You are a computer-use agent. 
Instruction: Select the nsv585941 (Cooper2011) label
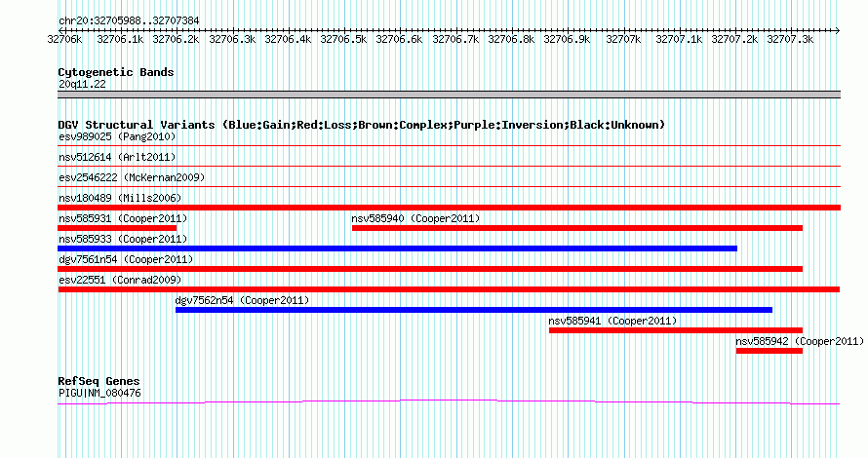(x=612, y=321)
